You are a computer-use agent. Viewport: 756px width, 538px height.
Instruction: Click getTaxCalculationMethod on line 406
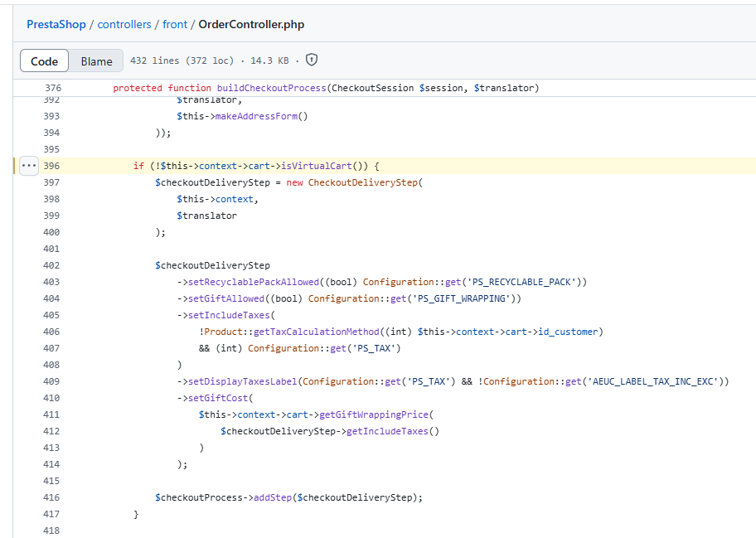click(317, 332)
